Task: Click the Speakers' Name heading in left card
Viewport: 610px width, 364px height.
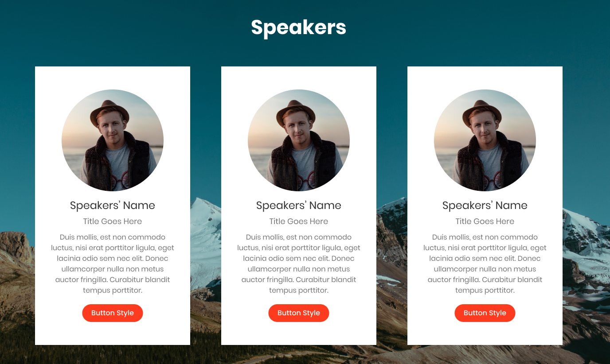Action: [x=113, y=205]
